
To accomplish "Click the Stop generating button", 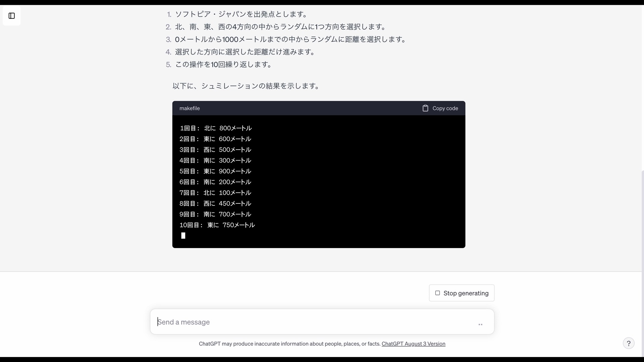I will coord(462,293).
